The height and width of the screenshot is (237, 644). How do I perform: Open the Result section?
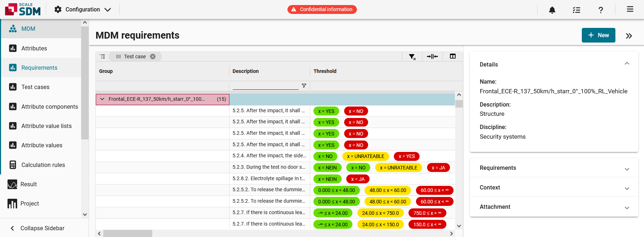click(41, 184)
